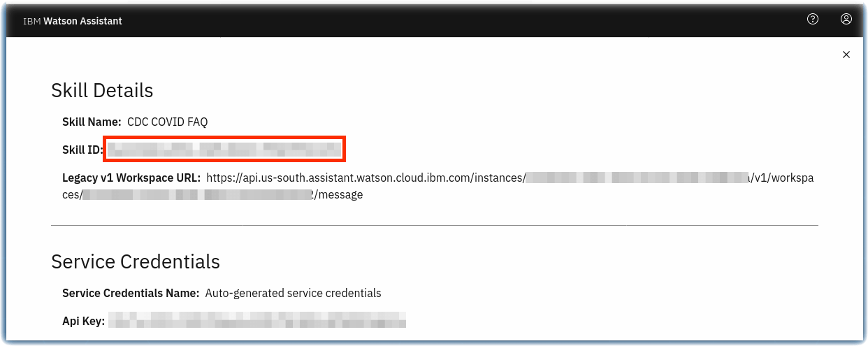Click the 'Skill Name:' label
Viewport: 868px width, 346px height.
tap(92, 122)
